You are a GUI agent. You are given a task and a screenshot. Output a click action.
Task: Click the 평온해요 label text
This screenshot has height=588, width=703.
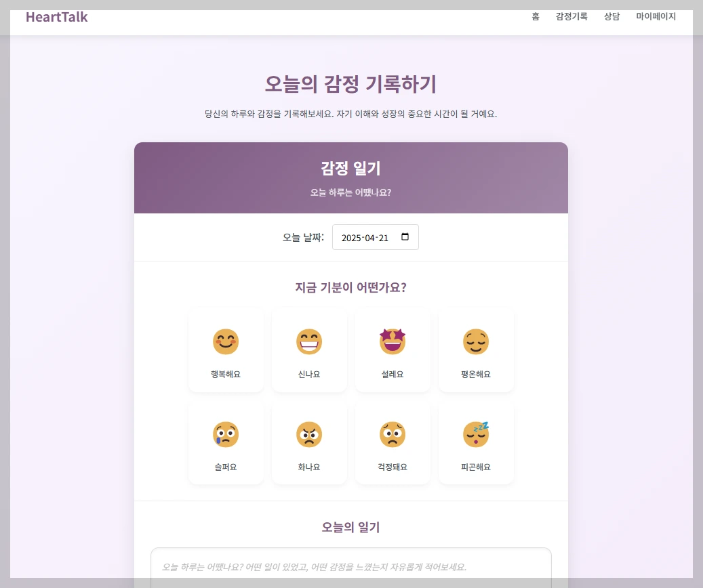point(476,374)
